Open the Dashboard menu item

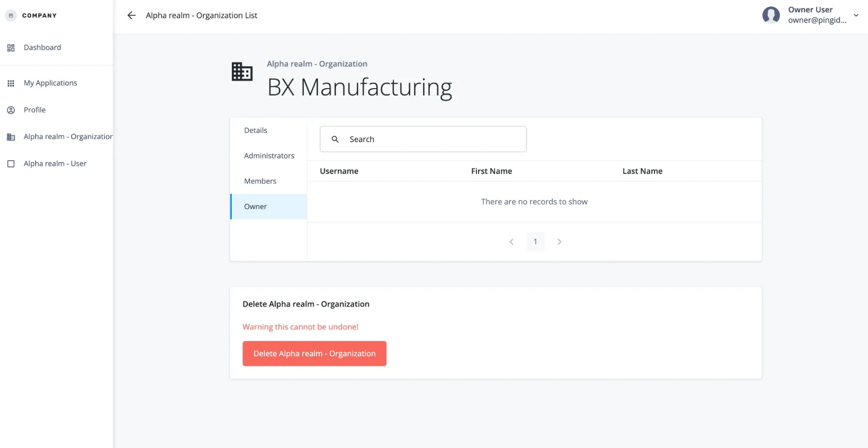56,47
